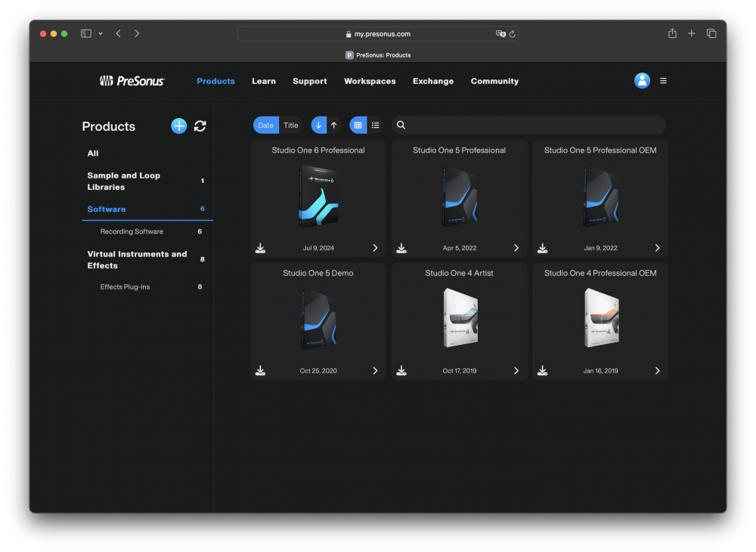Click the refresh products icon
This screenshot has height=552, width=756.
click(x=200, y=126)
